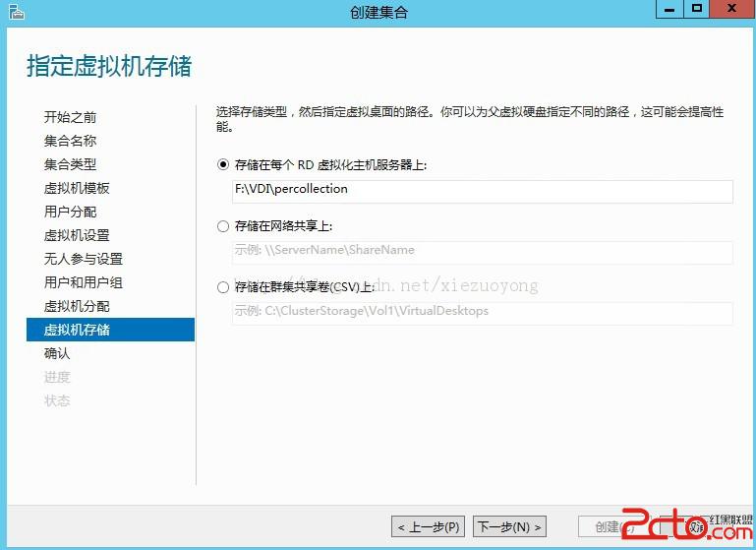The image size is (756, 550).
Task: Go to the 虚拟机设置 step
Action: pos(77,235)
